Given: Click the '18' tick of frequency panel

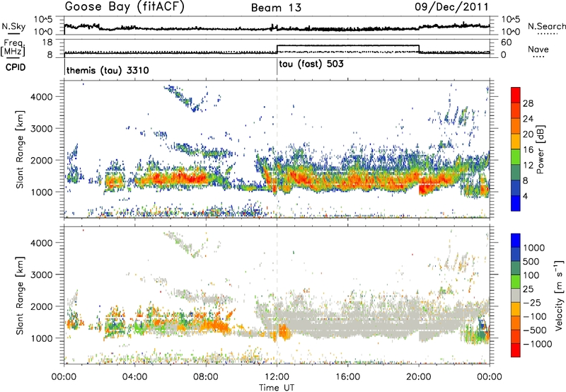Looking at the screenshot, I should (x=47, y=42).
